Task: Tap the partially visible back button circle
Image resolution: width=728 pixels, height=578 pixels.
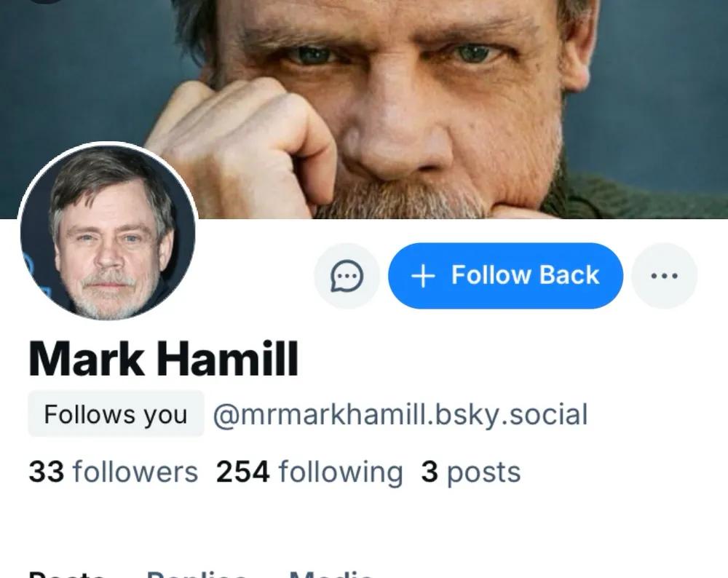Action: [45, 1]
